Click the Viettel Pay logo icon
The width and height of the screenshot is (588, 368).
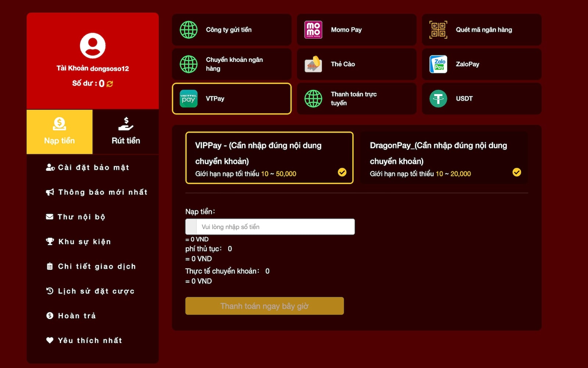189,99
